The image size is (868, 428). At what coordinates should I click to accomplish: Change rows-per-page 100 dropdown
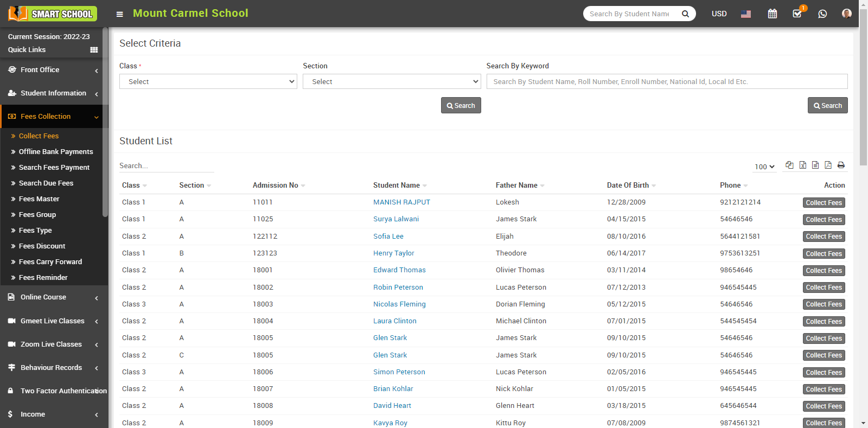click(764, 167)
